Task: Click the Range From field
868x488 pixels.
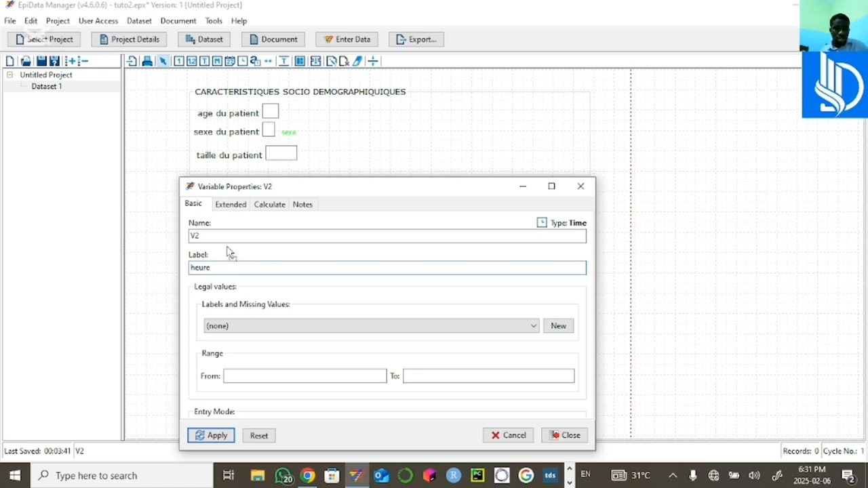Action: click(305, 375)
